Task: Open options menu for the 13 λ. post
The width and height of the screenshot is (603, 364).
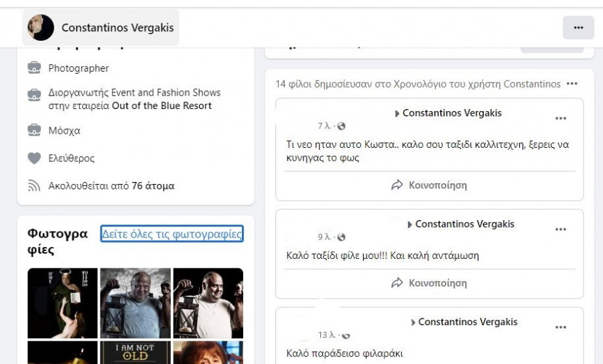Action: coord(560,327)
